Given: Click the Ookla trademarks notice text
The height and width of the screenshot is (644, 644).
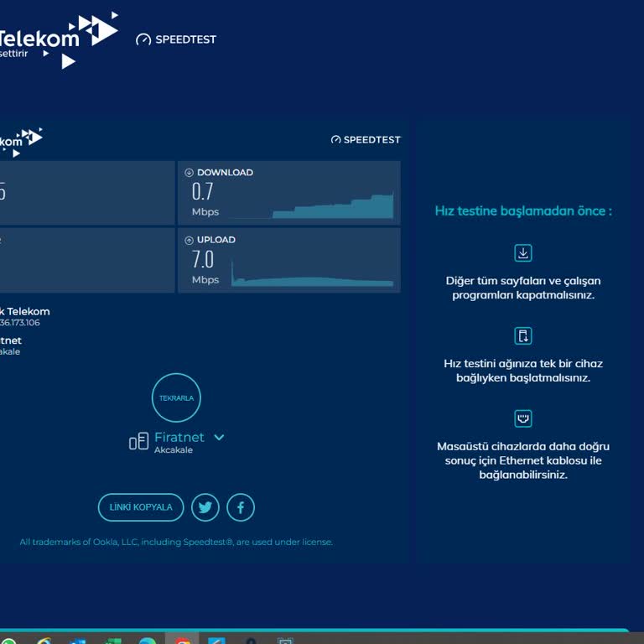Looking at the screenshot, I should tap(176, 543).
